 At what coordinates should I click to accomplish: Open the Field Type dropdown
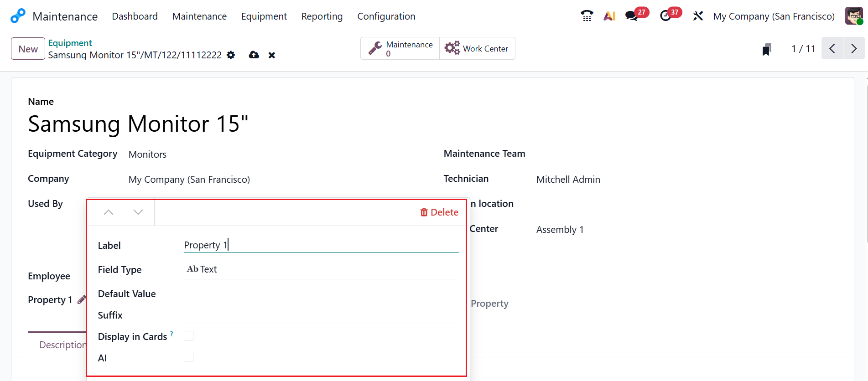tap(320, 269)
